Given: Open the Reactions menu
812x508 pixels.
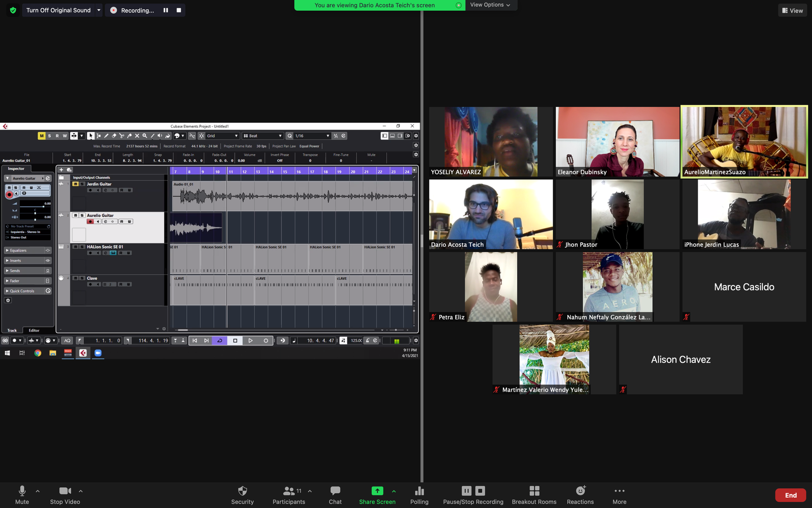Looking at the screenshot, I should click(x=580, y=491).
